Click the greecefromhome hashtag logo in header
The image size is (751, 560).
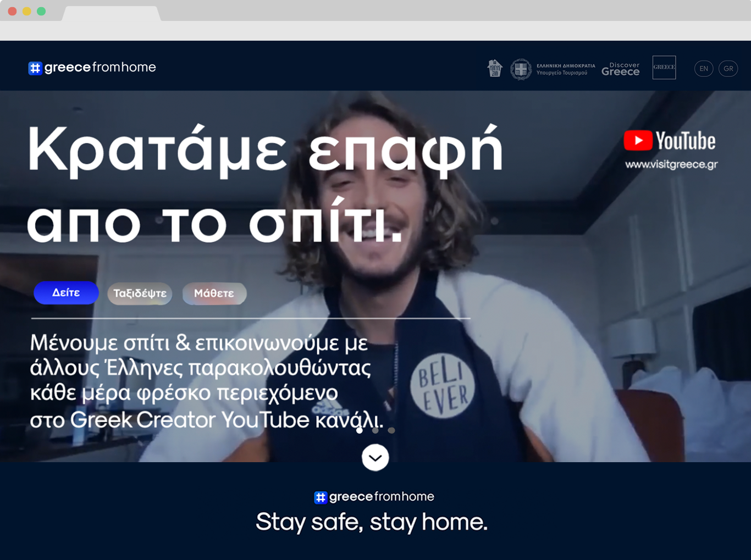click(x=92, y=68)
